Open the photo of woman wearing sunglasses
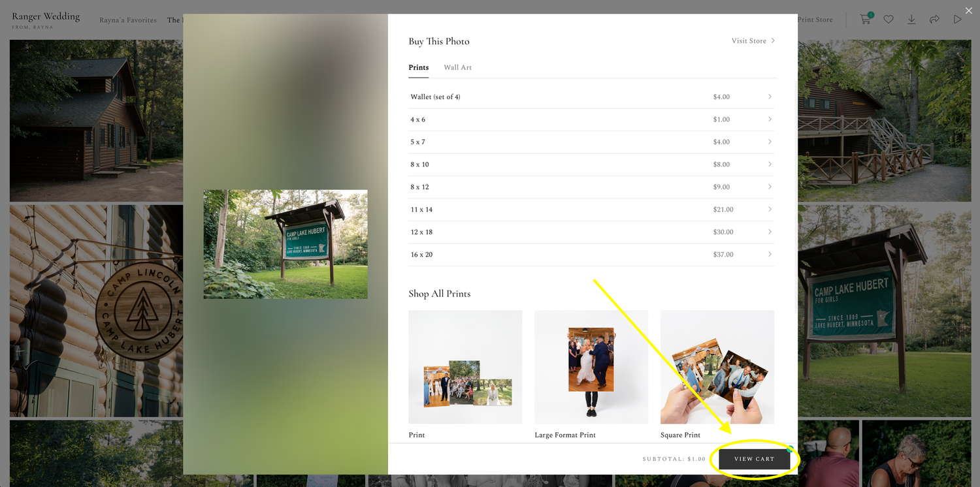This screenshot has width=980, height=487. (x=917, y=454)
